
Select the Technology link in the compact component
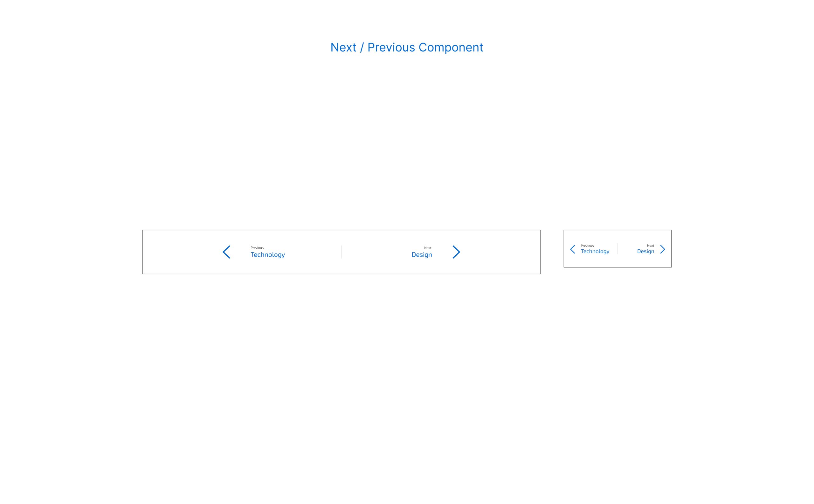pyautogui.click(x=595, y=251)
